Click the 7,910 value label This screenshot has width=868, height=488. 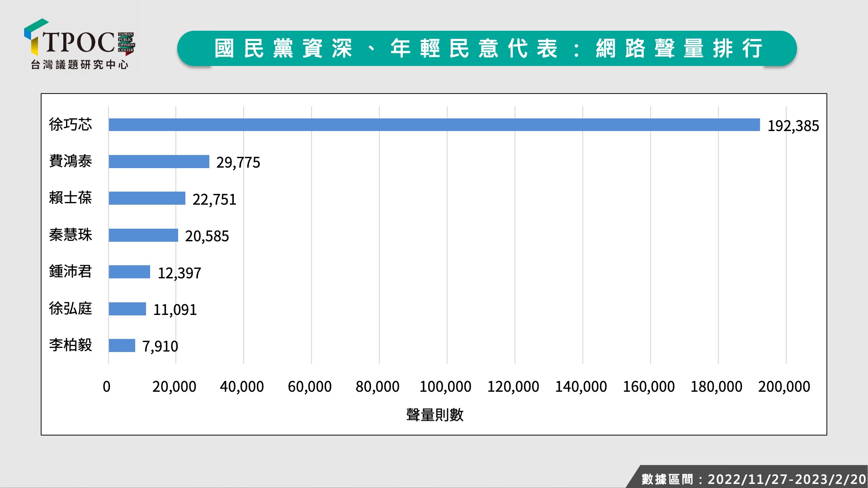160,347
